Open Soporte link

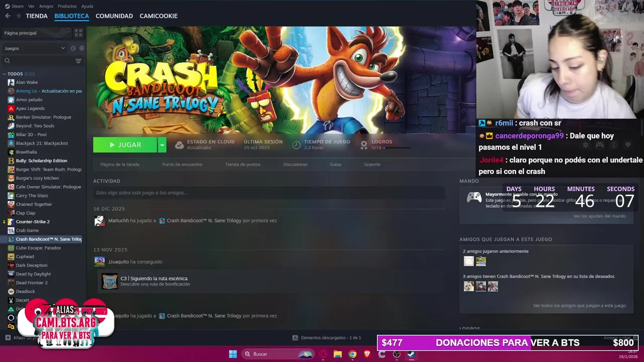pos(372,164)
